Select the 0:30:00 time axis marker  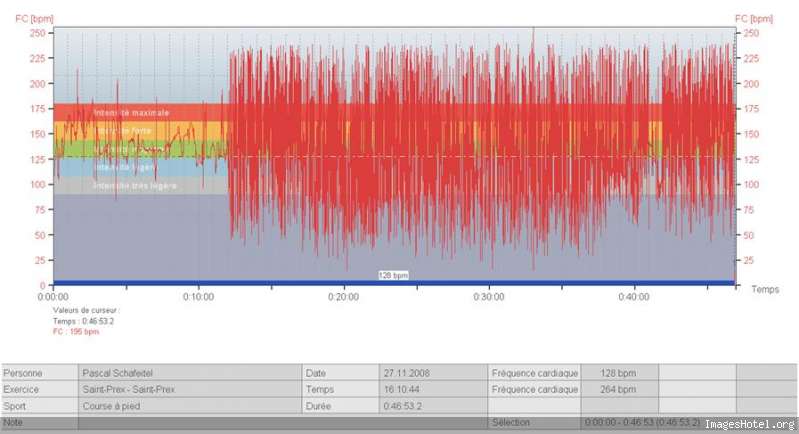pos(489,296)
